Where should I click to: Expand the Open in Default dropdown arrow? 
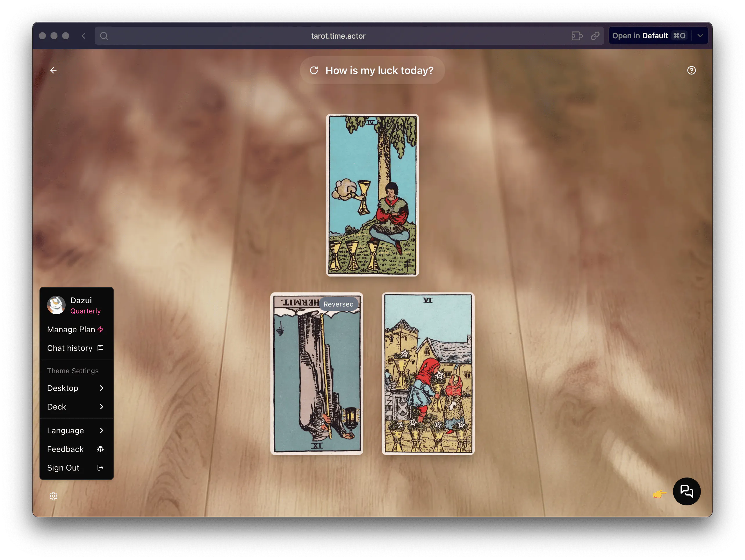700,36
